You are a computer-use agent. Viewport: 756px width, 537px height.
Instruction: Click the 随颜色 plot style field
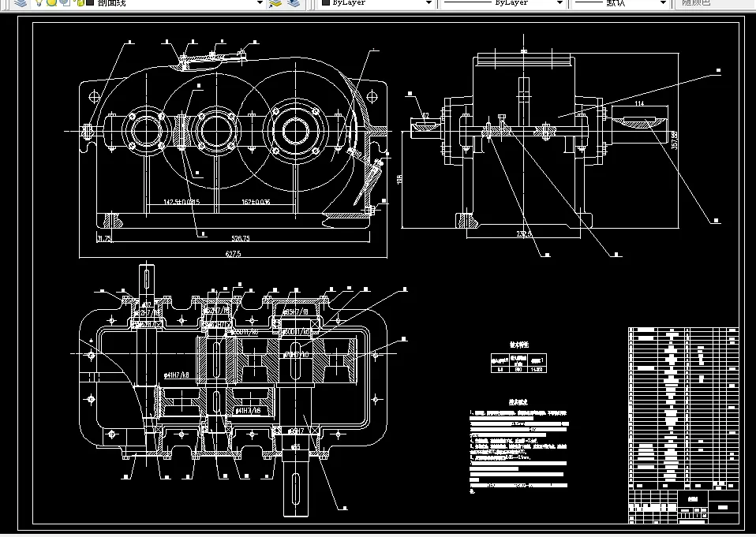[714, 3]
